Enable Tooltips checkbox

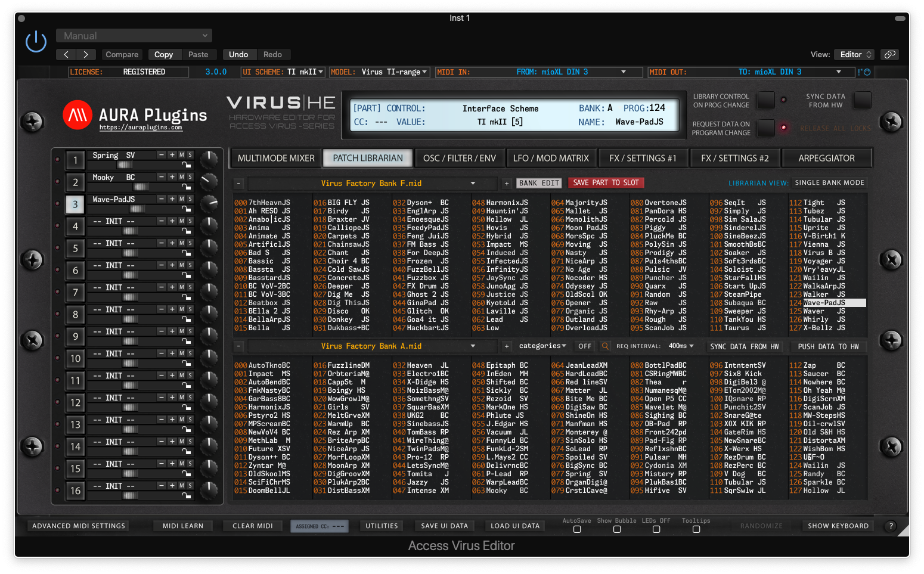tap(696, 529)
